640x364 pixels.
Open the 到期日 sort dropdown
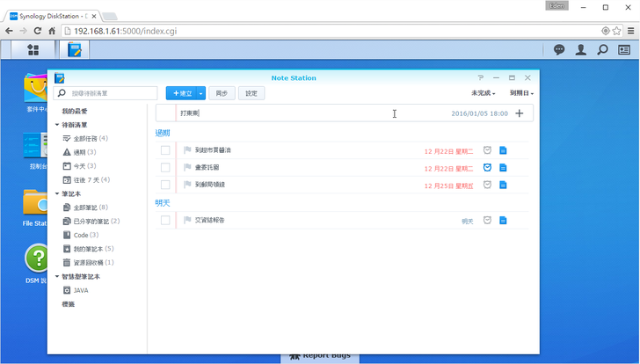tap(521, 93)
